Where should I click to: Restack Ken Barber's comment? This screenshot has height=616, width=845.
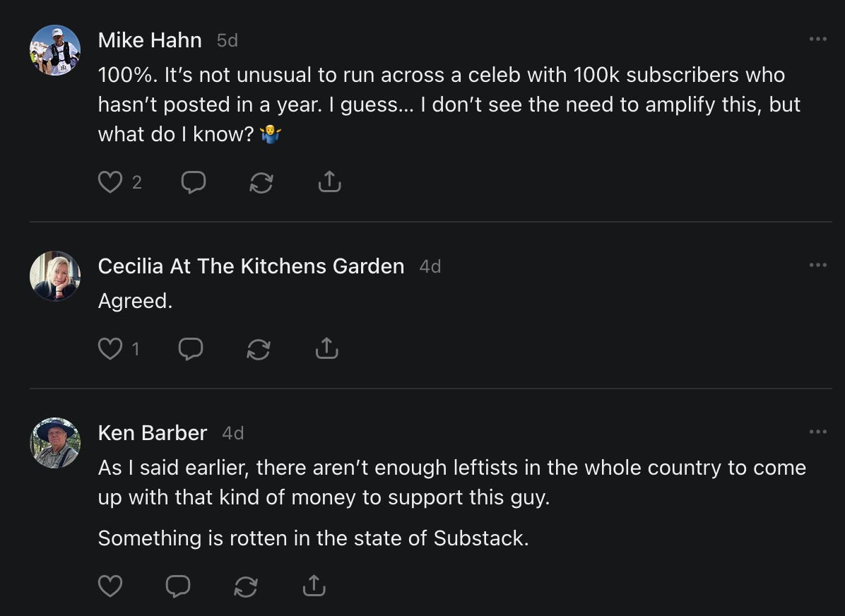246,586
